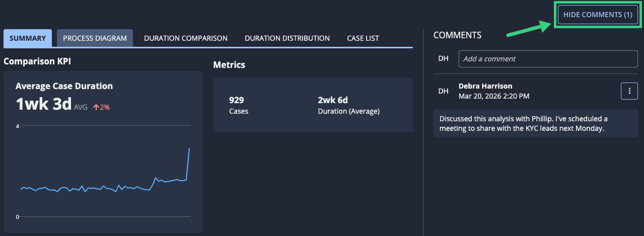
Task: Click the 929 Cases metric
Action: click(239, 105)
